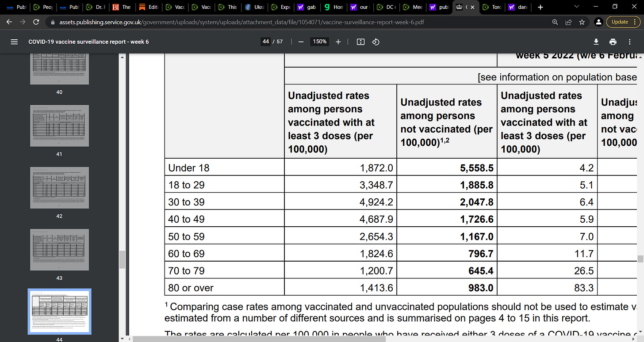Screen dimensions: 644x342
Task: Select page 42 thumbnail
Action: [x=59, y=188]
